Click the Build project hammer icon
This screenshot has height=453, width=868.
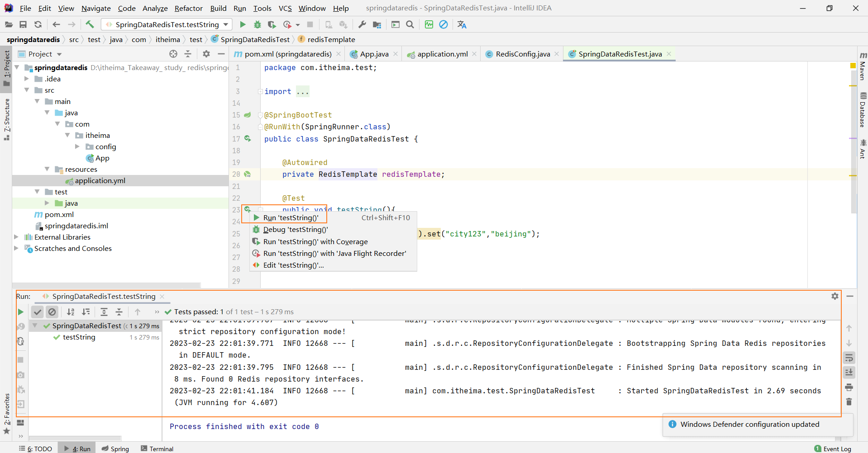pyautogui.click(x=90, y=24)
